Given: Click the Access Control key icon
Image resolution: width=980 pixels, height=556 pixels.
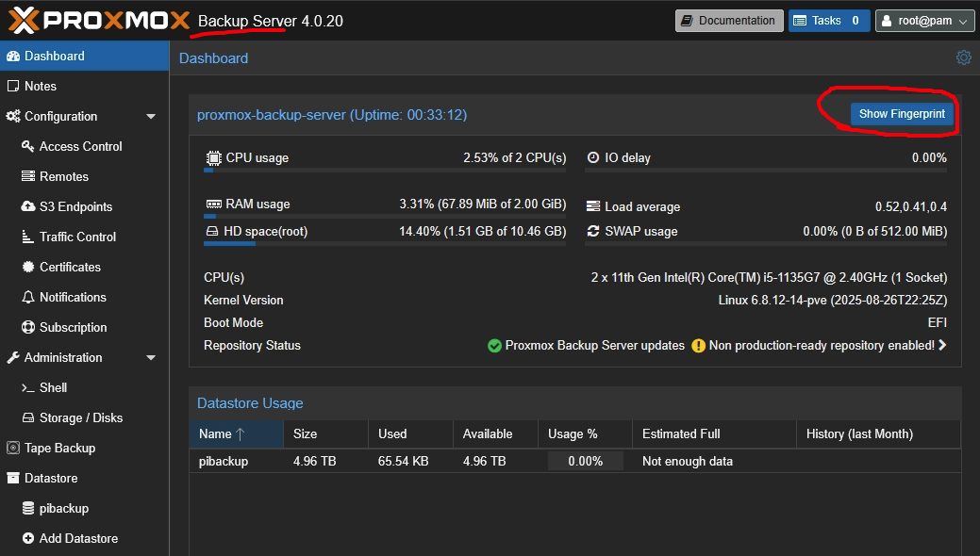Looking at the screenshot, I should pyautogui.click(x=28, y=146).
